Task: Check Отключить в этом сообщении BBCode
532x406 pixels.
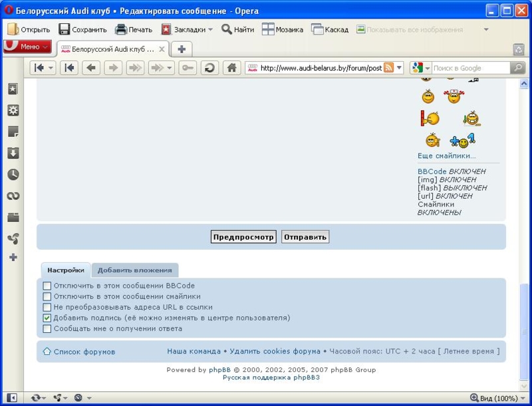Action: tap(47, 286)
